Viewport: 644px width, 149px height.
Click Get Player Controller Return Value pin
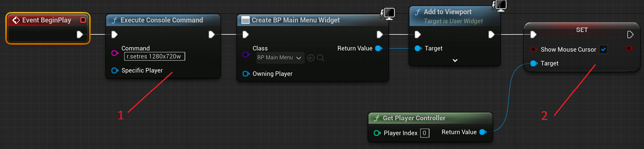(483, 132)
